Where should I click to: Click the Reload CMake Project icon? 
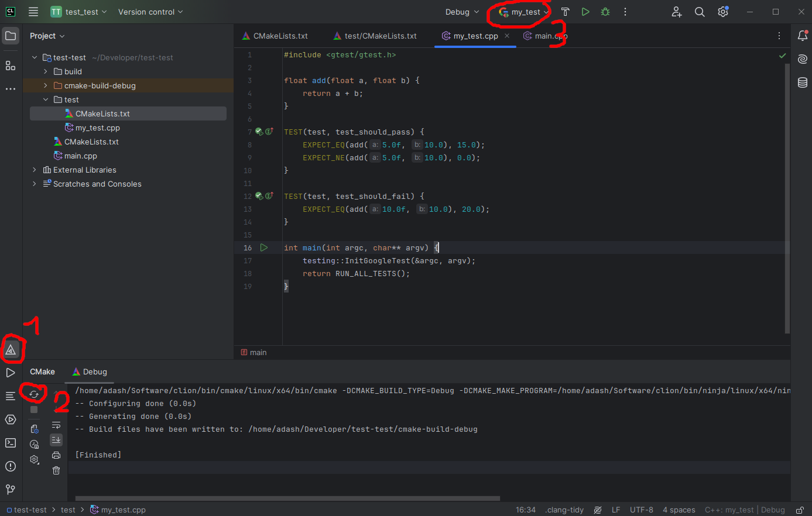coord(34,394)
